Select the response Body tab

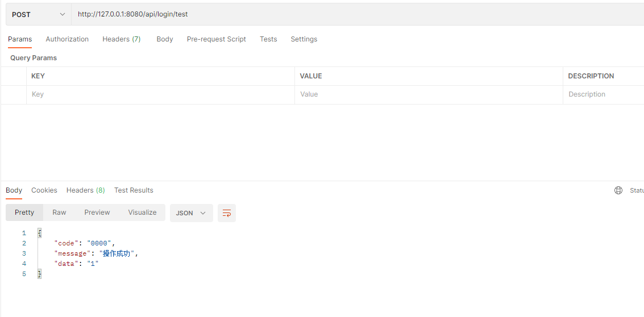click(14, 190)
